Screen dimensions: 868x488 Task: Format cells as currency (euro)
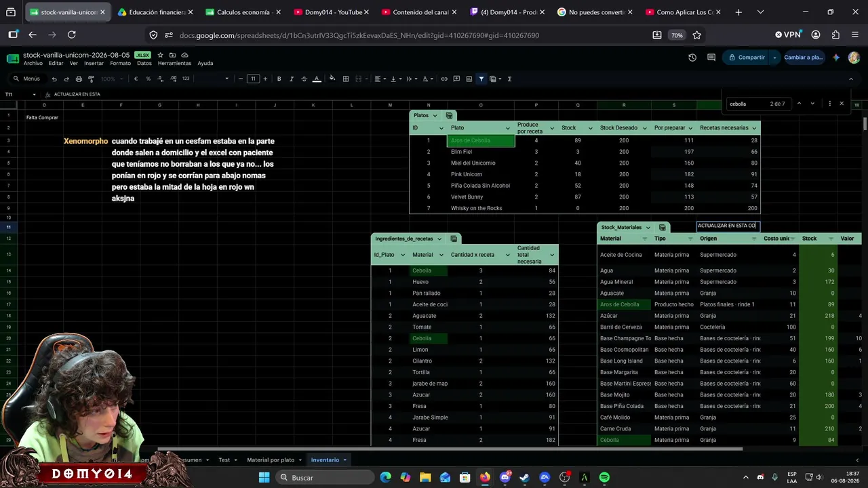click(x=136, y=79)
